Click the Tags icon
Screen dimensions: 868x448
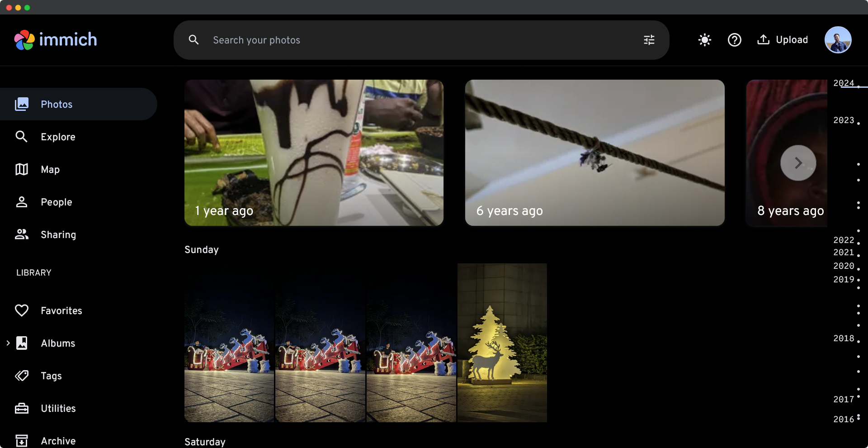coord(22,376)
